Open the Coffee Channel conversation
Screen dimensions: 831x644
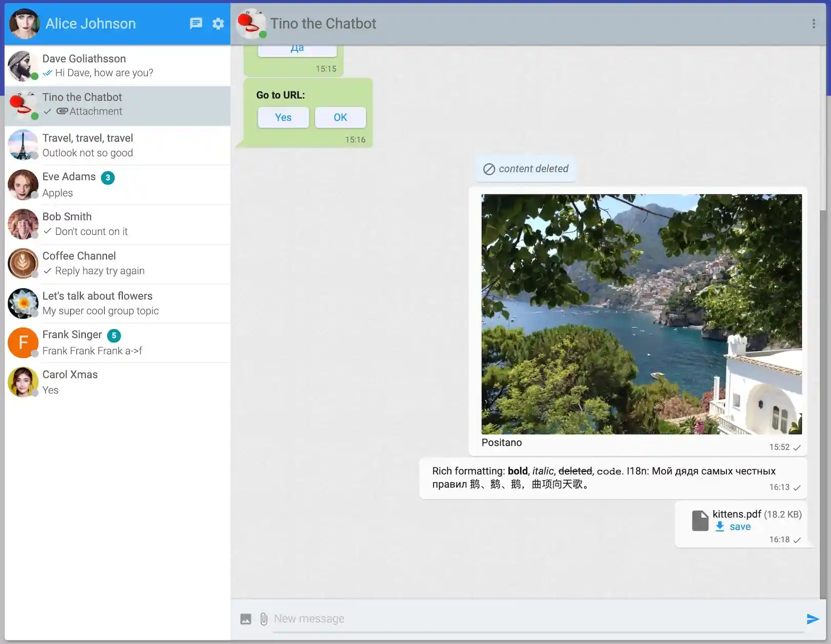coord(117,264)
